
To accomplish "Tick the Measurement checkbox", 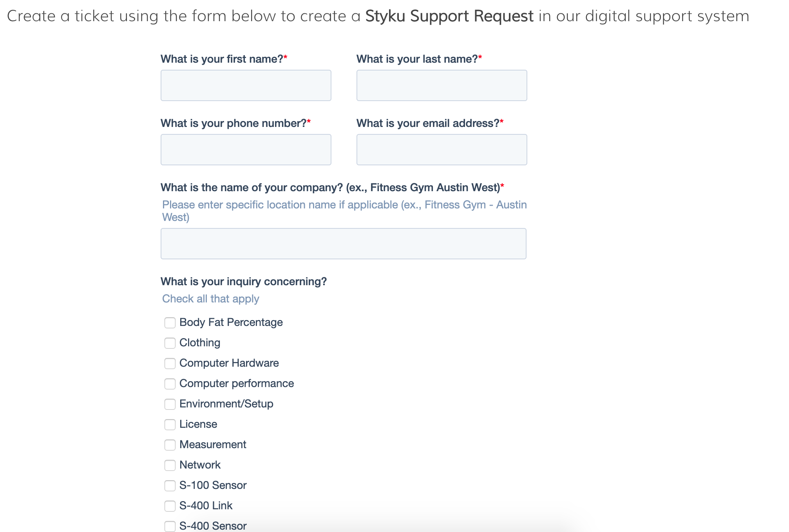I will tap(170, 445).
